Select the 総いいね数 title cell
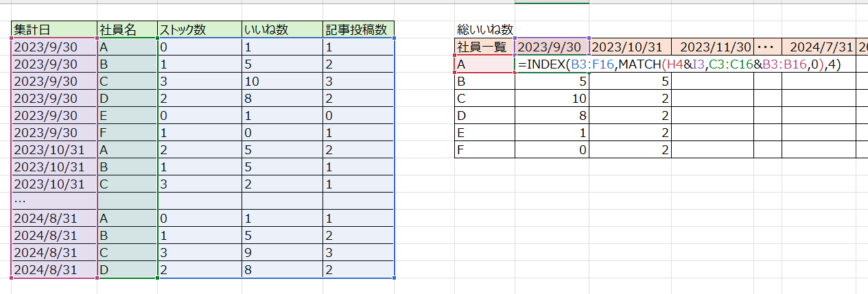 [484, 29]
